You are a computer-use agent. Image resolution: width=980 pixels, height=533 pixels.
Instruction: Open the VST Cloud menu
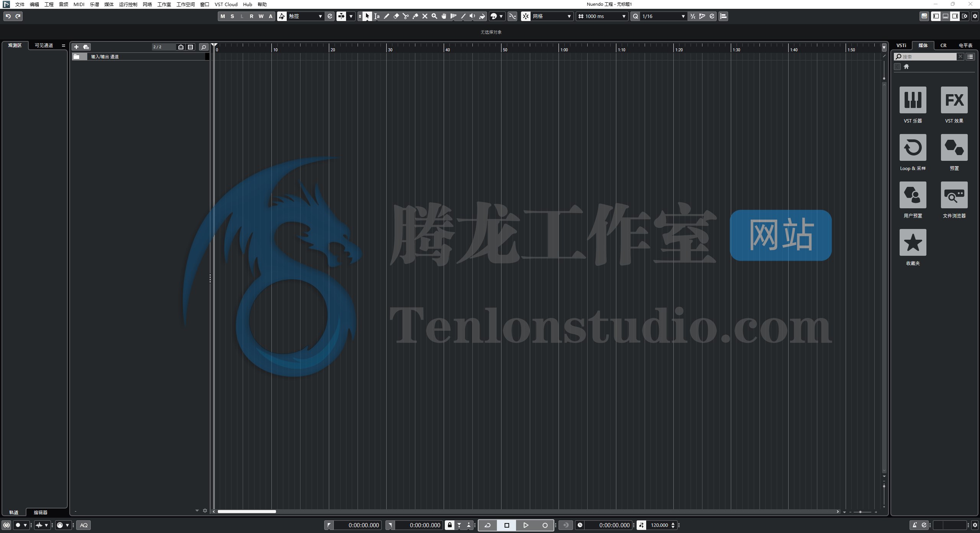coord(226,4)
